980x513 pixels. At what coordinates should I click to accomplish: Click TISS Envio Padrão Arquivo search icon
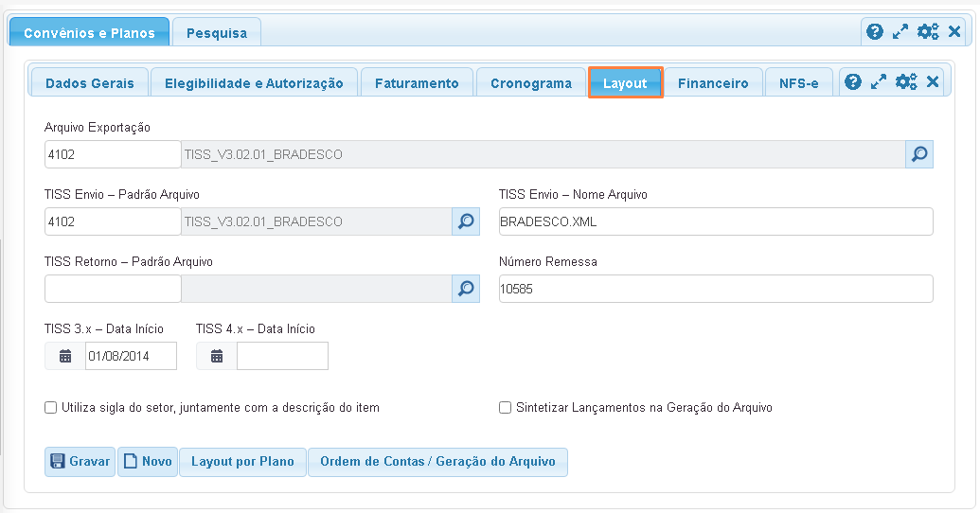point(465,221)
